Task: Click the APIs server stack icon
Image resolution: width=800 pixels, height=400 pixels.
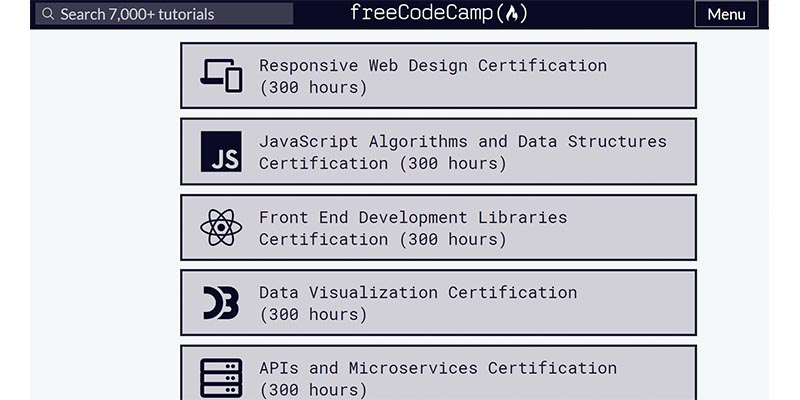Action: coord(221,378)
